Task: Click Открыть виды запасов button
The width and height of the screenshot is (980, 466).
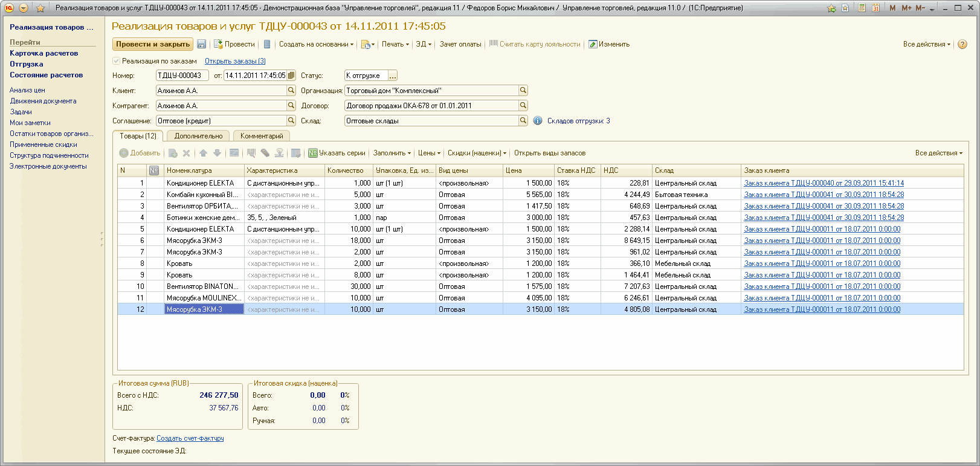Action: pos(550,153)
